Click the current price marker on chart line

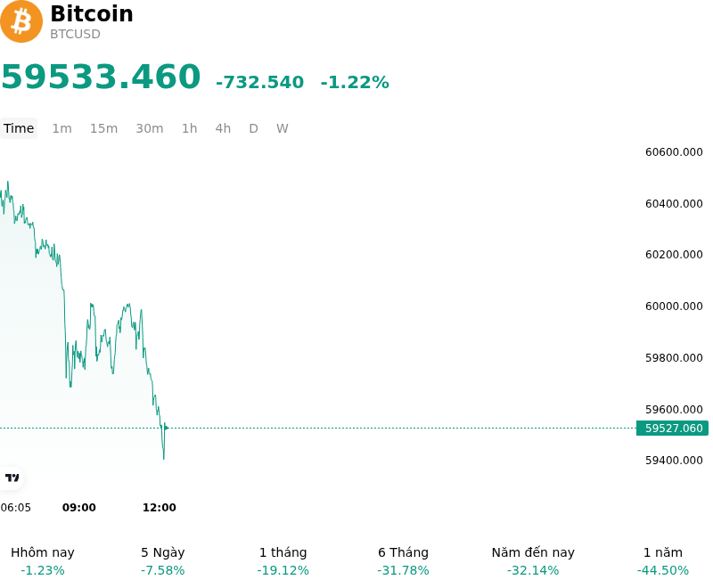click(x=166, y=428)
